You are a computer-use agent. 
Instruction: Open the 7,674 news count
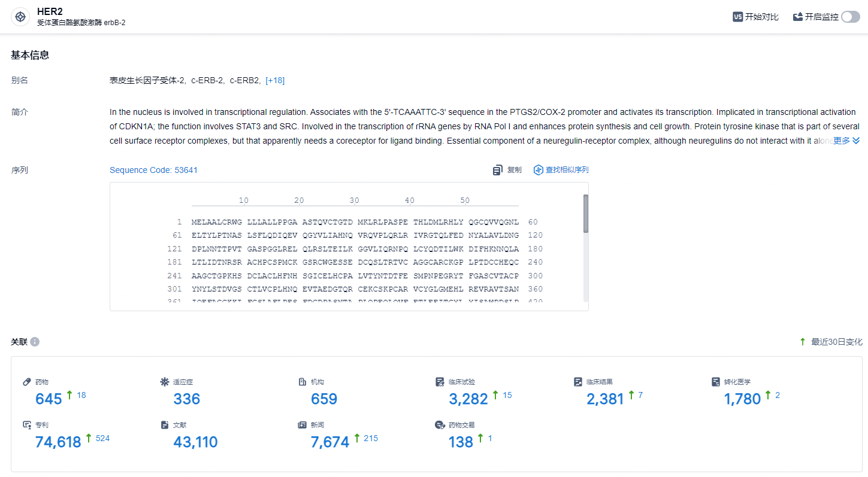pos(330,442)
